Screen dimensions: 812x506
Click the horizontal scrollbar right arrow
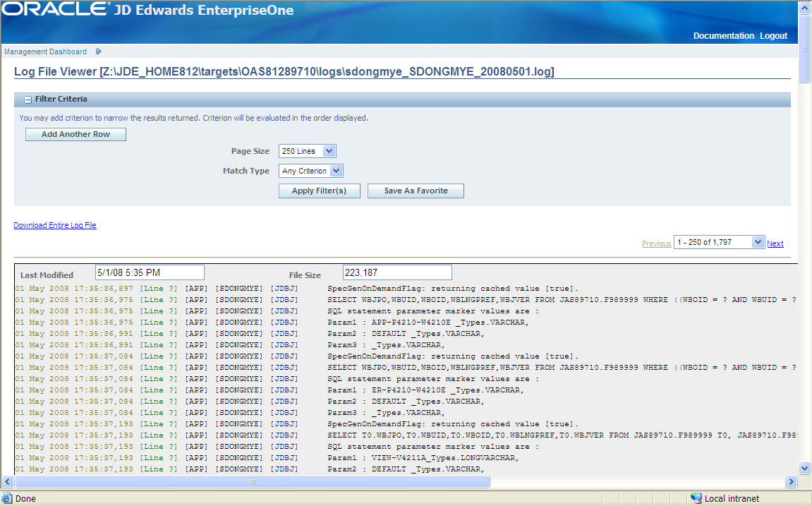pos(791,482)
